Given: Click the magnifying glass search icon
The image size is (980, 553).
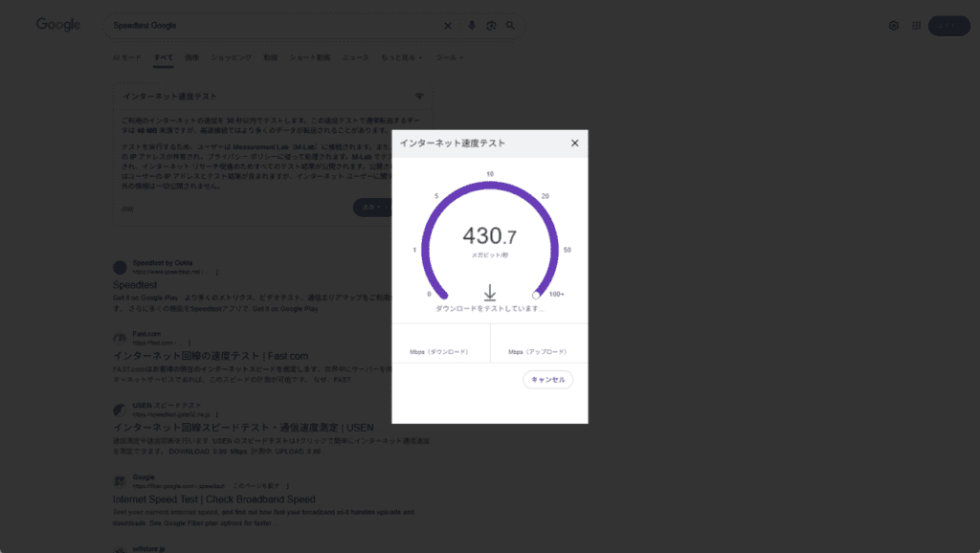Looking at the screenshot, I should 511,26.
